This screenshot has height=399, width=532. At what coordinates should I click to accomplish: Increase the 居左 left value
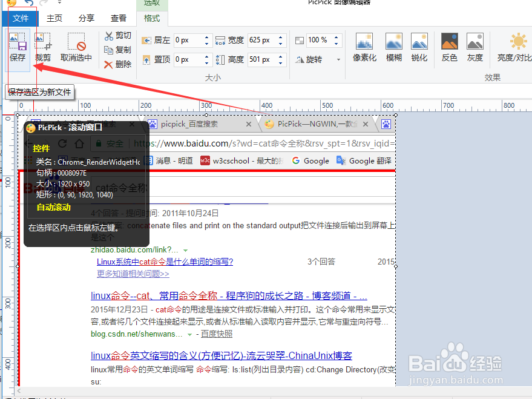[206, 38]
